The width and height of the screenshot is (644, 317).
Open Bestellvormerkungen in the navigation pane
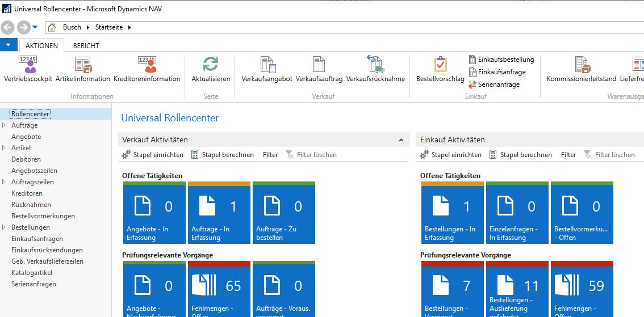(43, 215)
